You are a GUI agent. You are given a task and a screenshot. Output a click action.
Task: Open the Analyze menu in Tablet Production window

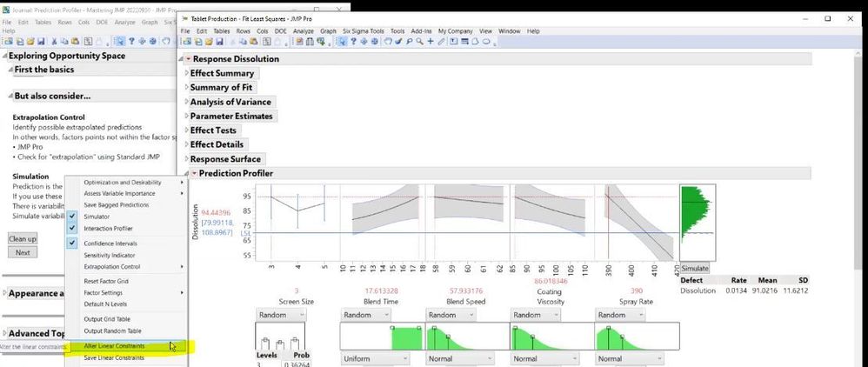coord(304,31)
